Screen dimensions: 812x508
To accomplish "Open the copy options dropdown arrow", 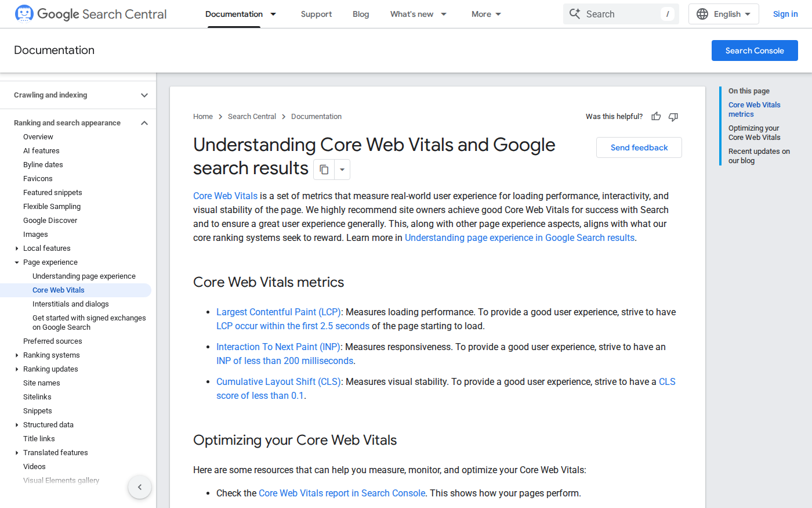I will point(342,170).
